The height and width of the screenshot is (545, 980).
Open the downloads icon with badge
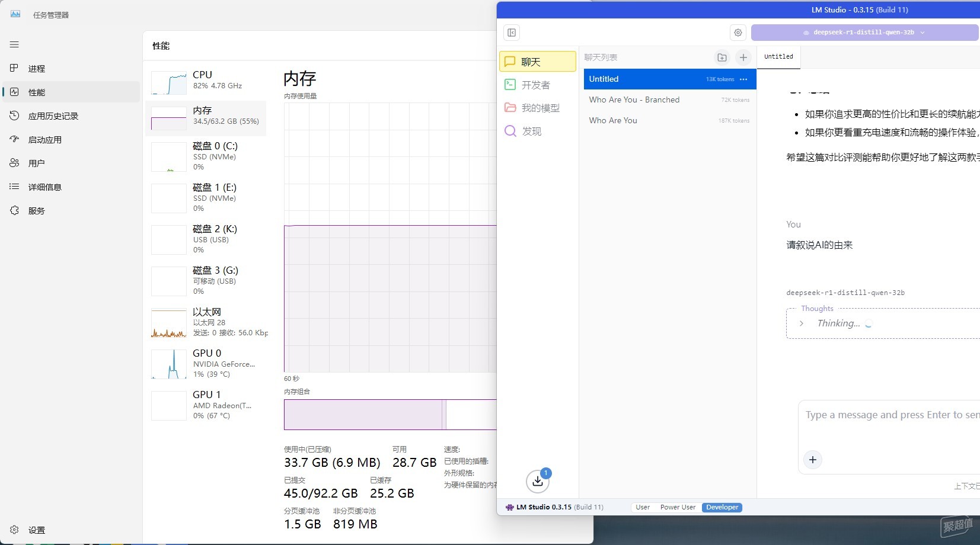coord(538,481)
